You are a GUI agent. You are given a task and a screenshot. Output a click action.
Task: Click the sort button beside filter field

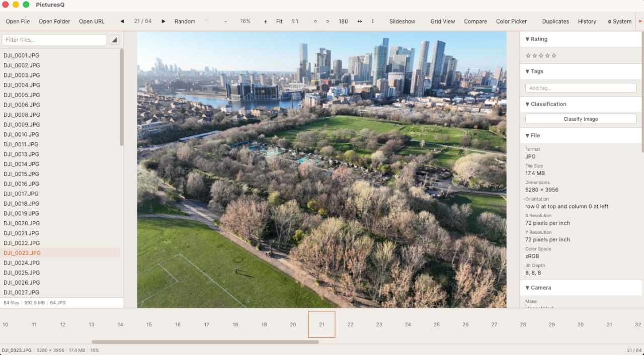tap(114, 40)
